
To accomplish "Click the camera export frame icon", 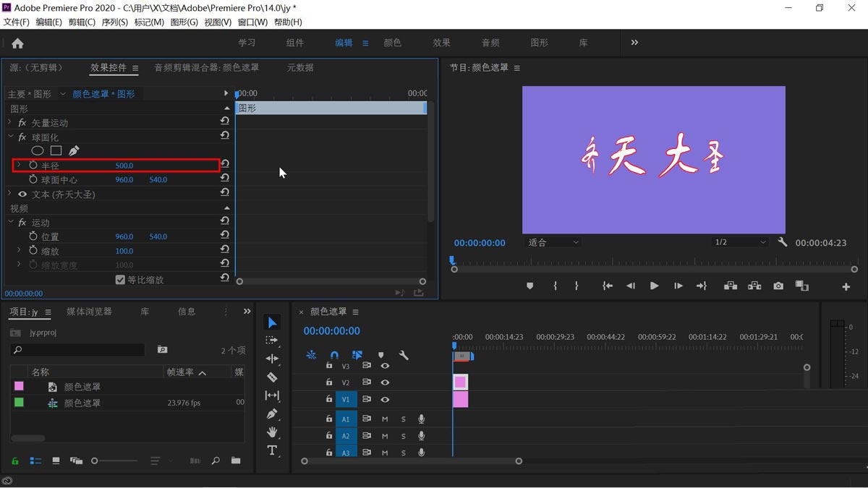I will click(778, 286).
